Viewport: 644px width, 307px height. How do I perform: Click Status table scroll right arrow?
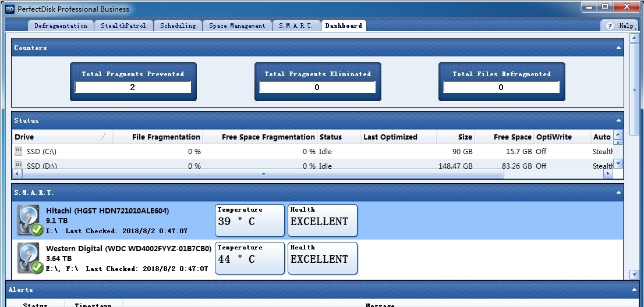pos(608,174)
